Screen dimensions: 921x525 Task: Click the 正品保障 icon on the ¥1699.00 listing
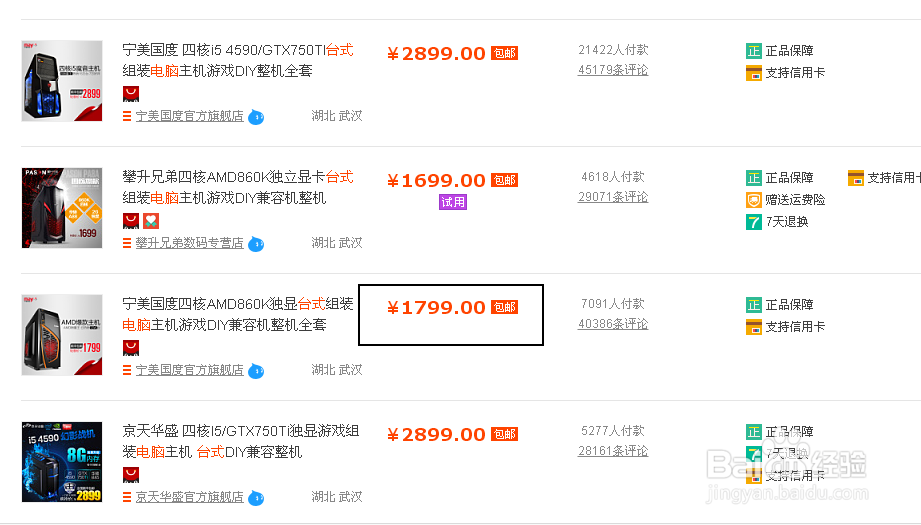tap(754, 178)
